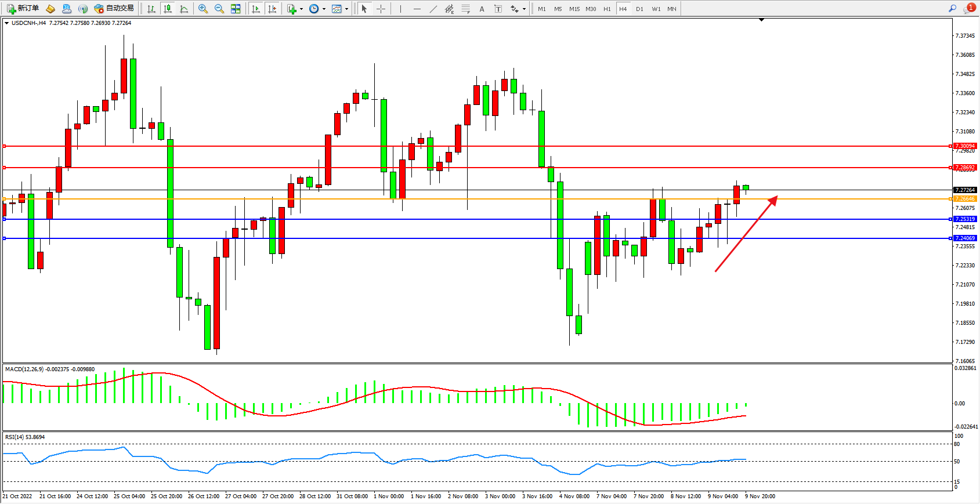Open the tile windows grid icon
Screen dimensions: 980x504
click(x=236, y=9)
